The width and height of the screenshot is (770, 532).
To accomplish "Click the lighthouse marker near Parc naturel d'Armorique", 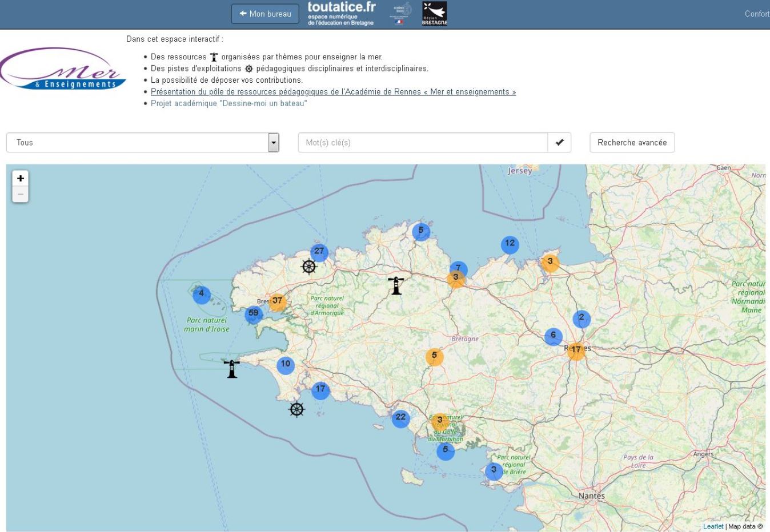I will 396,285.
